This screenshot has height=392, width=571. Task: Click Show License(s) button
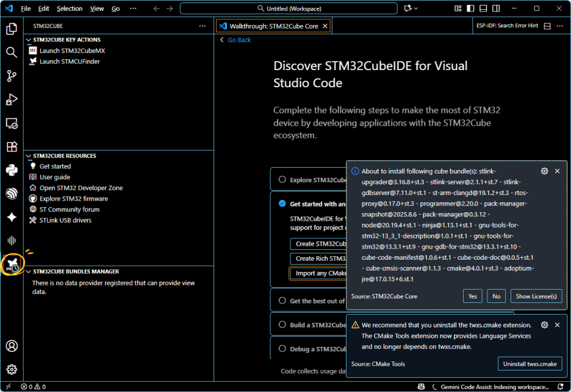(x=536, y=296)
